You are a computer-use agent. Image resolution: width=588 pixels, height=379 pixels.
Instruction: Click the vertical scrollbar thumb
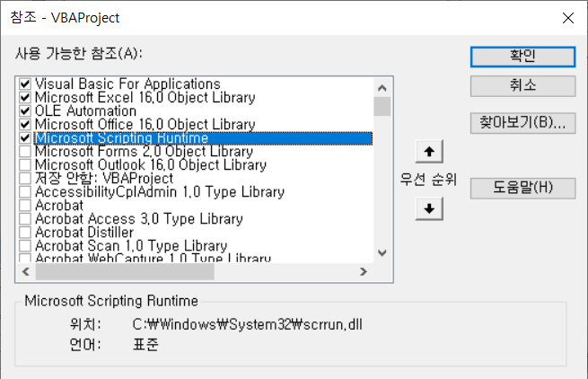click(x=382, y=107)
